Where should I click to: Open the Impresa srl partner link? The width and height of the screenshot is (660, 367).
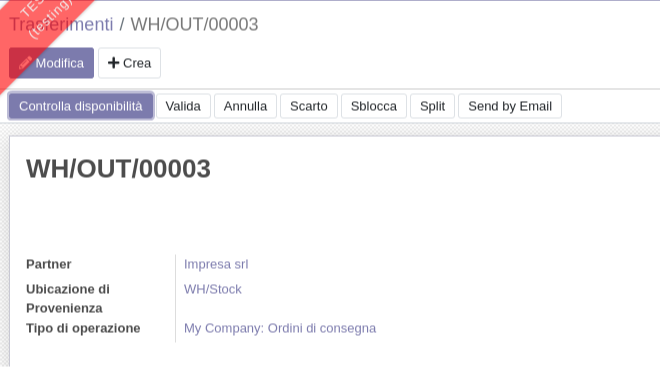[x=216, y=264]
